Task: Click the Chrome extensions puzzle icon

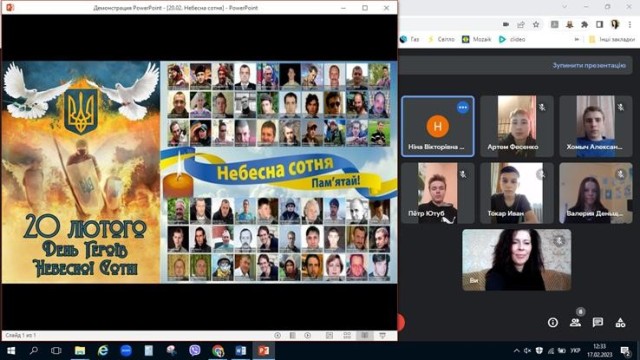Action: pos(584,24)
